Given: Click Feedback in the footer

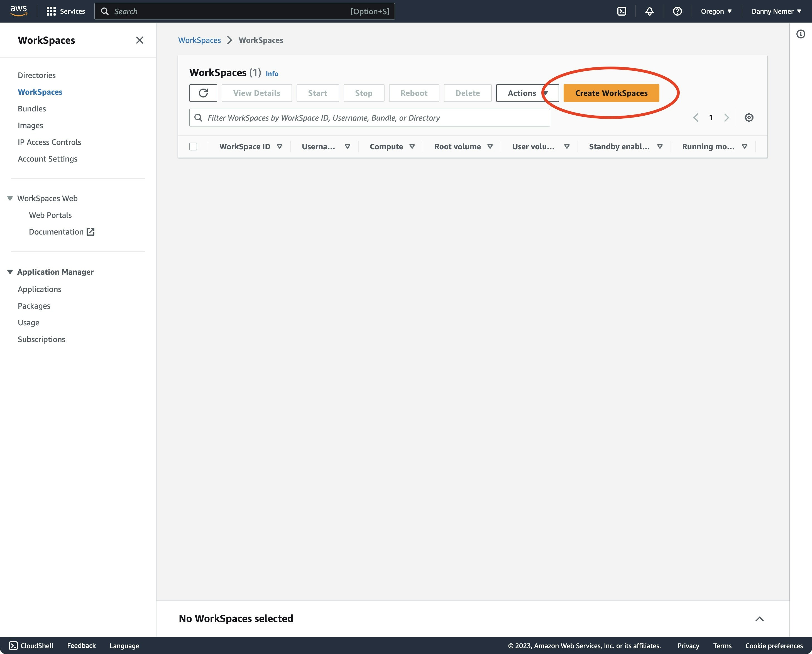Looking at the screenshot, I should 81,645.
